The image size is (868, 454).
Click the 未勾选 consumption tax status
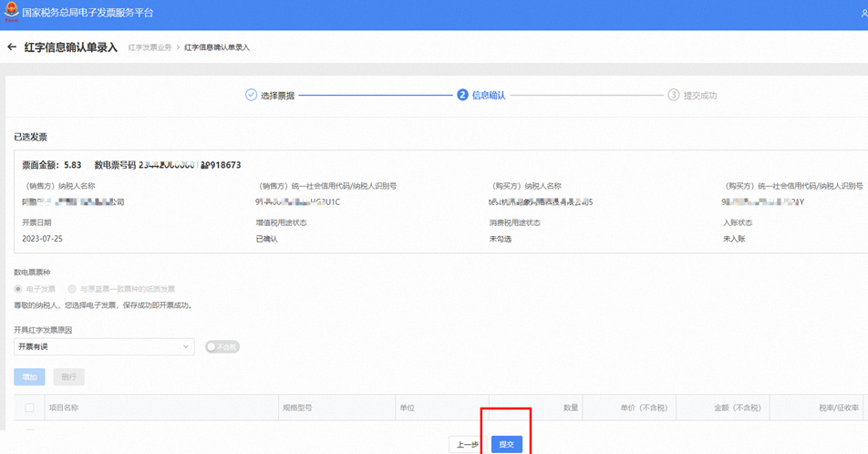[x=500, y=239]
